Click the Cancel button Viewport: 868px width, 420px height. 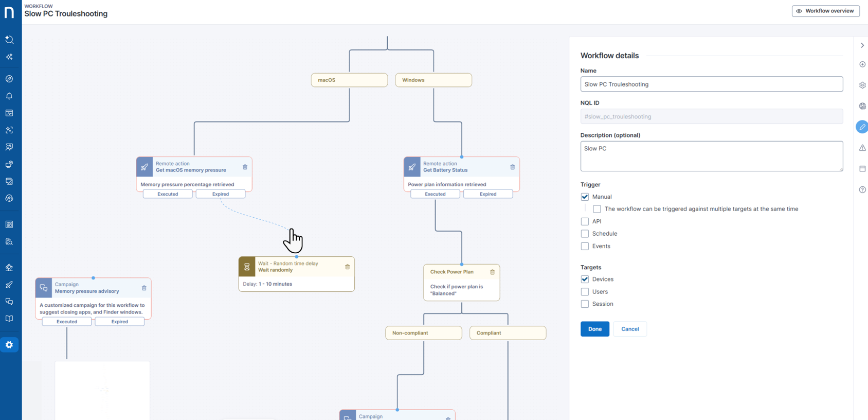tap(629, 329)
